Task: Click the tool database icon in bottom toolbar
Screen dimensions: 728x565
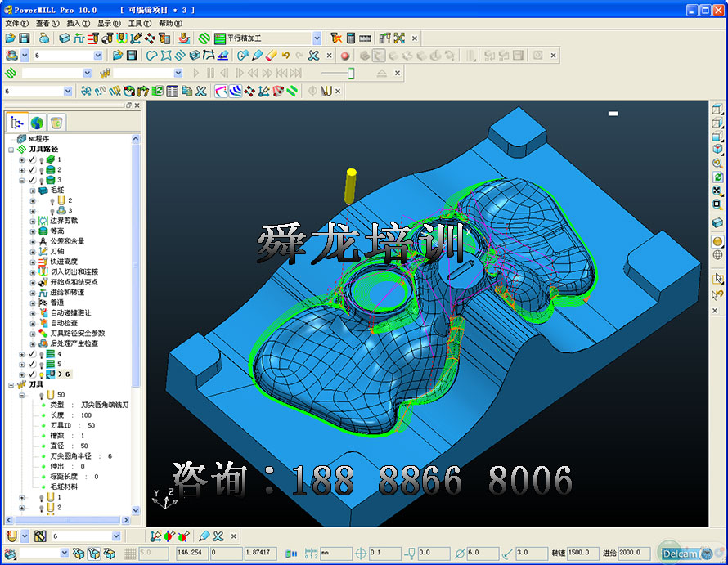Action: click(x=40, y=536)
